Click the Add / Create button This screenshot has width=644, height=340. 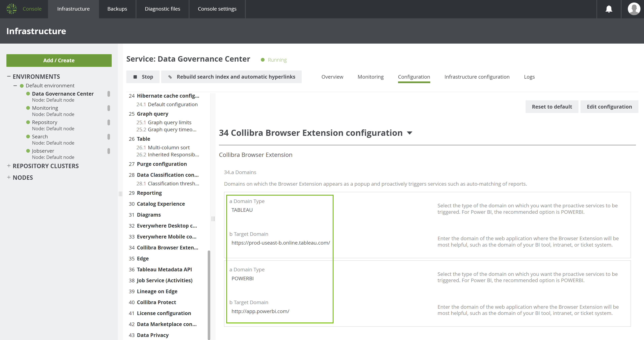tap(59, 60)
